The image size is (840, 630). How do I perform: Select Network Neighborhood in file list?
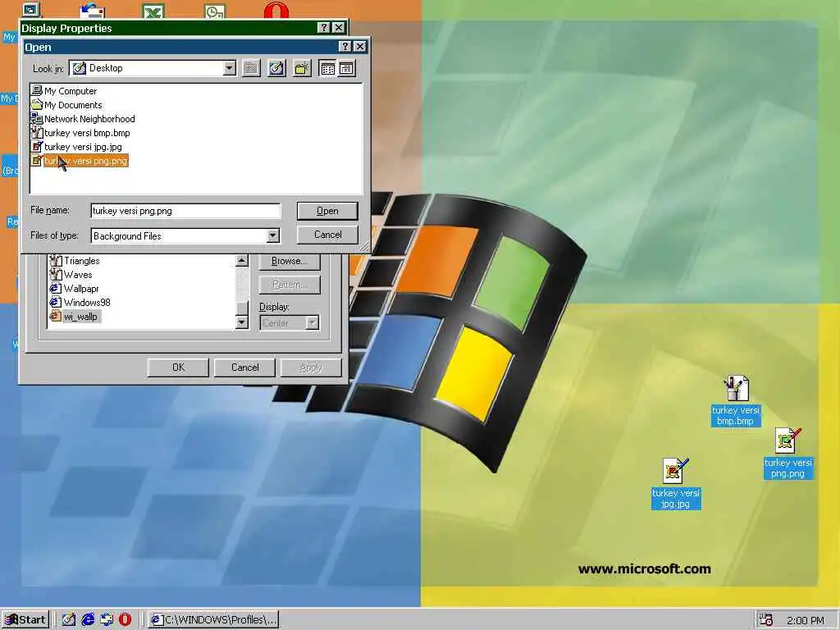pos(83,119)
